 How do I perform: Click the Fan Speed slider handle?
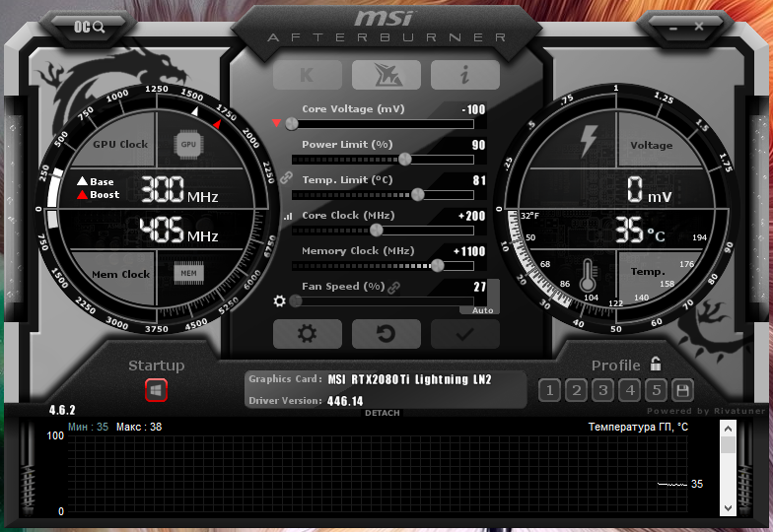point(296,300)
